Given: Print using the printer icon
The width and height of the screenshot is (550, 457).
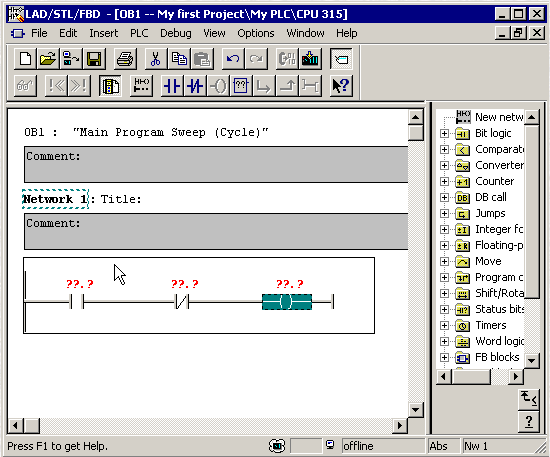Looking at the screenshot, I should pos(125,59).
